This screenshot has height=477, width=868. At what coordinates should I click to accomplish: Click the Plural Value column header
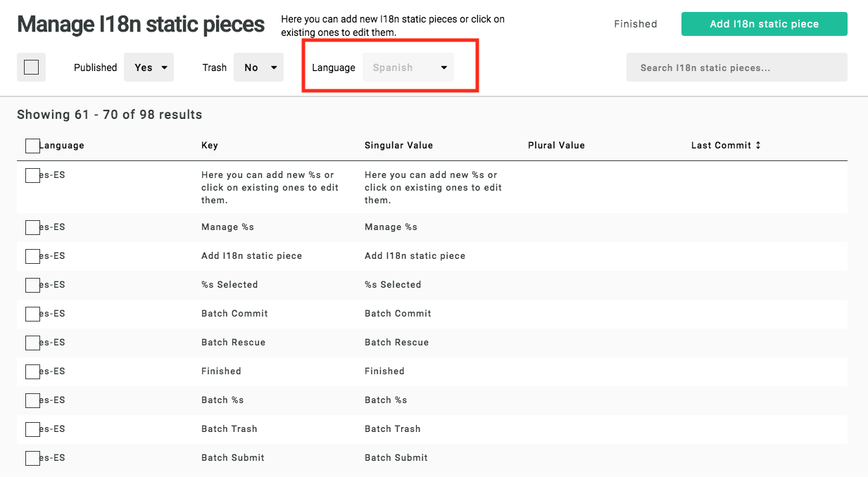(x=556, y=146)
